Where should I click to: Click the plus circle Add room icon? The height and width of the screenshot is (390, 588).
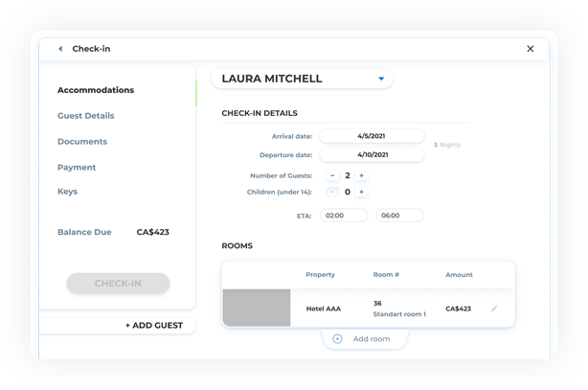click(x=337, y=338)
